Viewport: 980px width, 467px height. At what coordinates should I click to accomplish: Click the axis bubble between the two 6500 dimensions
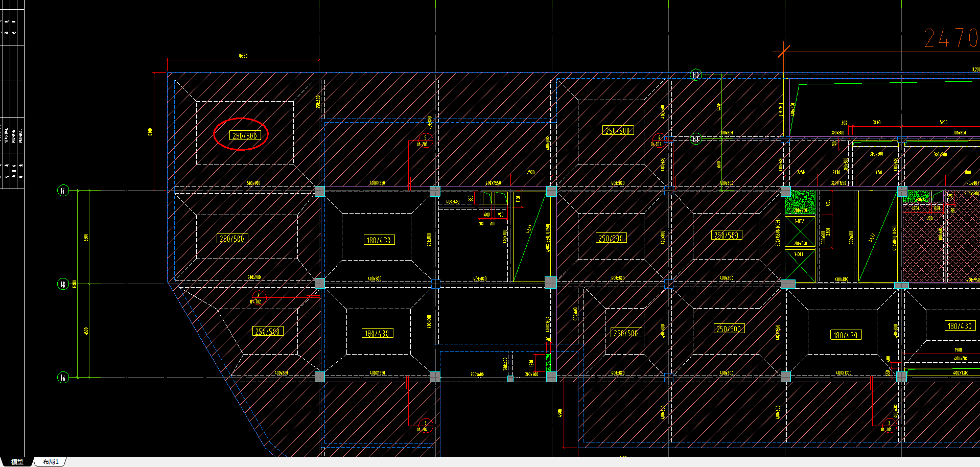[63, 284]
